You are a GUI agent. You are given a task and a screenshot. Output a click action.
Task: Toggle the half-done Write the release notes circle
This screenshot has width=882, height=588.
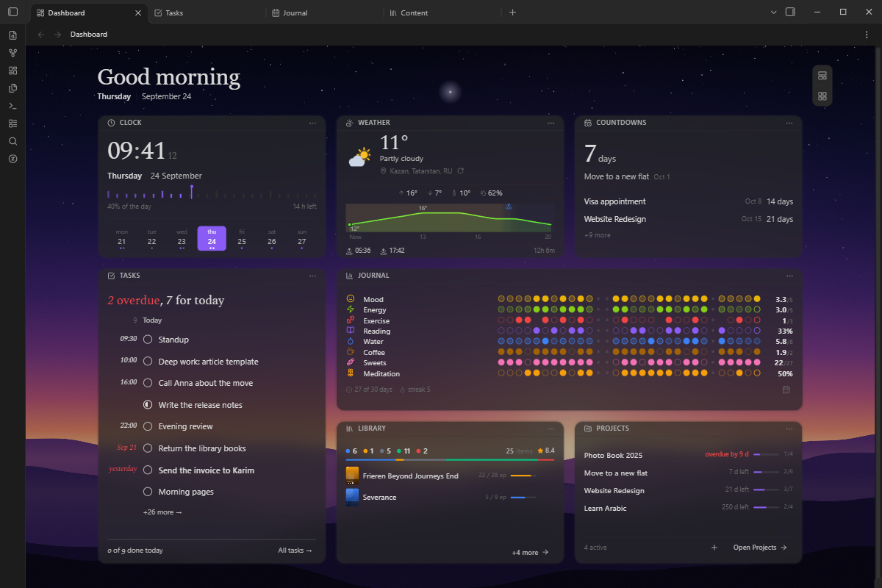pos(148,405)
